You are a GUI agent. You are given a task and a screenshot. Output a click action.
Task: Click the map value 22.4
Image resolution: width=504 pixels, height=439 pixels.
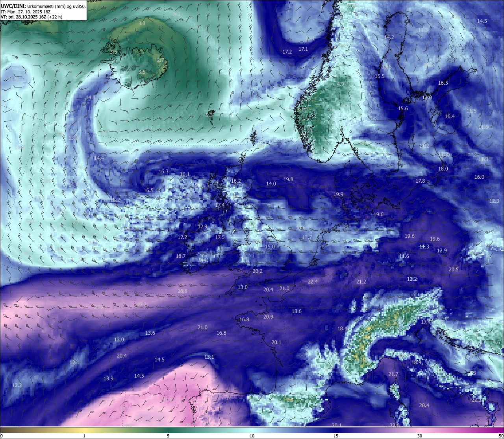[x=313, y=282]
